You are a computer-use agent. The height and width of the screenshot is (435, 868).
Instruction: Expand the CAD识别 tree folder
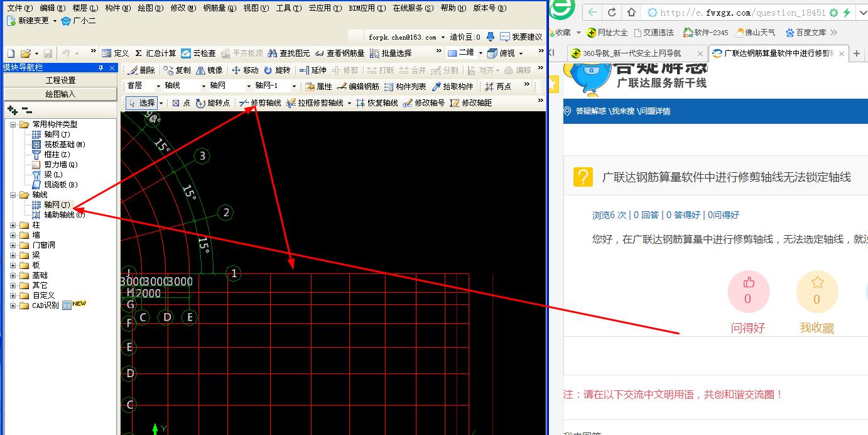click(14, 306)
